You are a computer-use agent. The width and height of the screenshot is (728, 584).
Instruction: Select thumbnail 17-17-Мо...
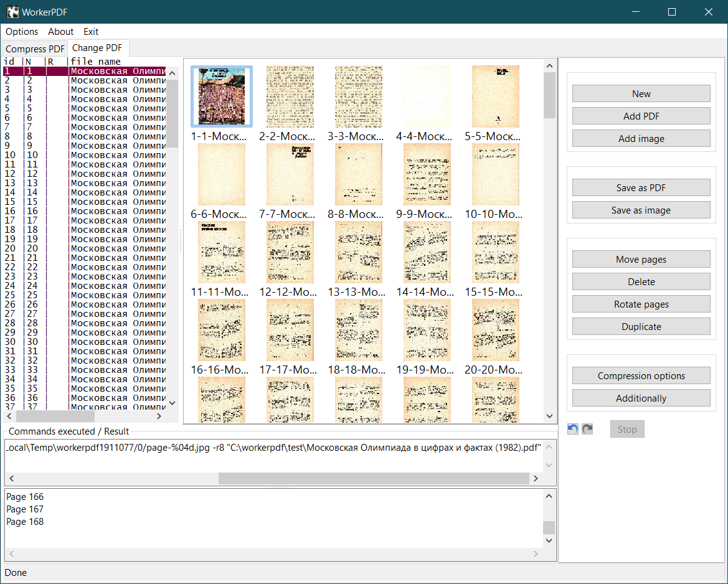coord(290,330)
